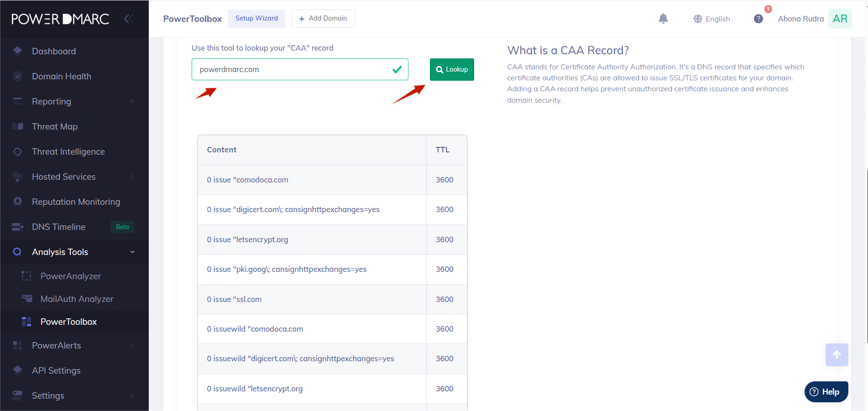Screen dimensions: 868x411
Task: Collapse the sidebar with double-chevron icon
Action: tap(129, 19)
